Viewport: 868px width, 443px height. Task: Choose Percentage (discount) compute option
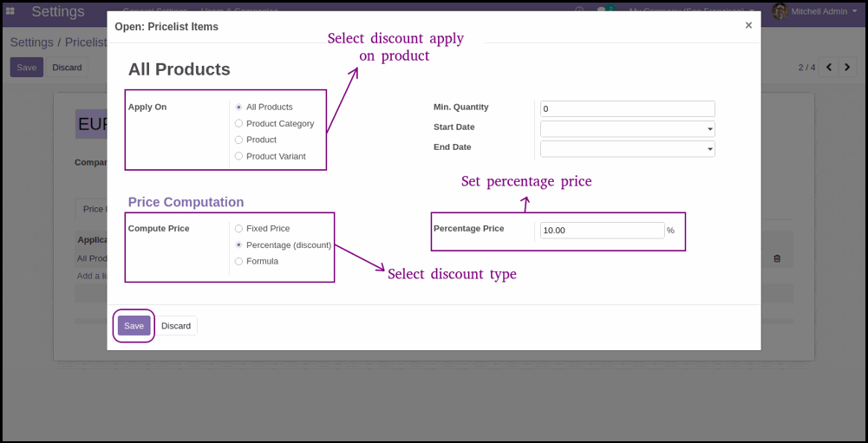click(x=238, y=244)
